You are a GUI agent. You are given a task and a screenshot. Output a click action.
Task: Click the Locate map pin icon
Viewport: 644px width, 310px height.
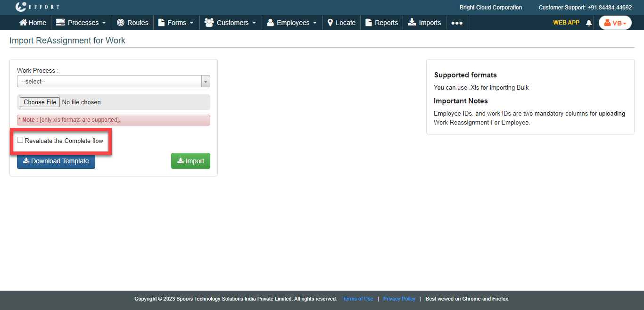[330, 23]
